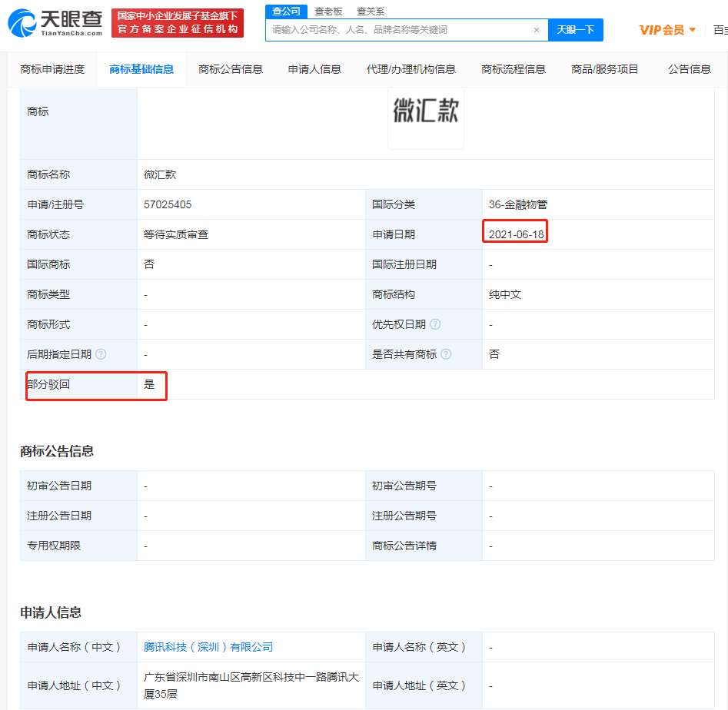This screenshot has height=710, width=728.
Task: Click the 商标公告详情 label
Action: [404, 546]
